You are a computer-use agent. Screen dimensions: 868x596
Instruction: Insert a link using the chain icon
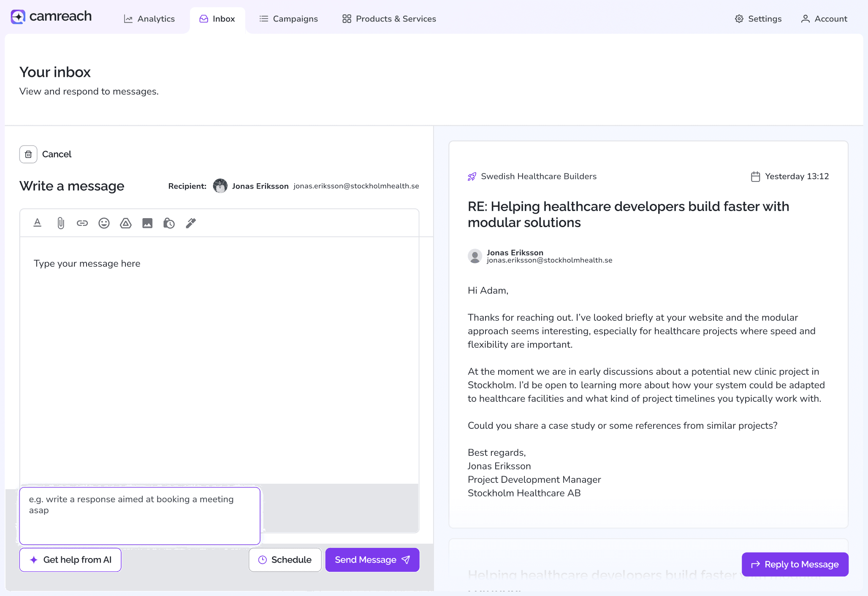[x=82, y=223]
